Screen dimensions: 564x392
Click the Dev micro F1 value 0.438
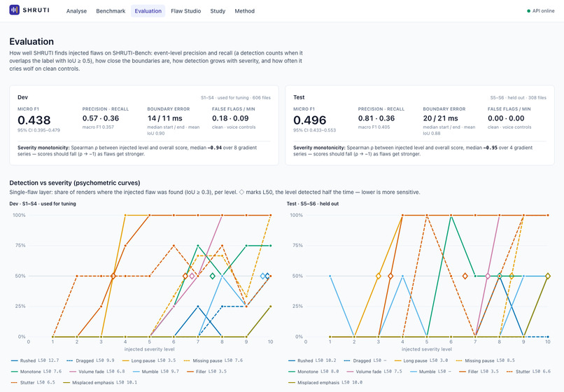coord(34,120)
